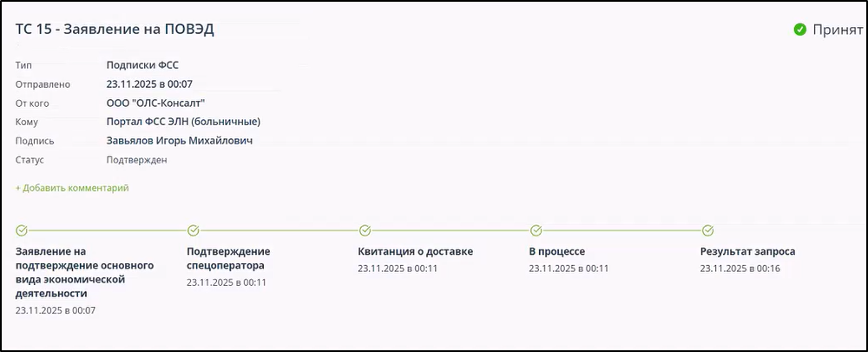Screen dimensions: 868x352
Task: Click recipient Портал ФСС ЭЛН (больничные)
Action: (x=183, y=122)
